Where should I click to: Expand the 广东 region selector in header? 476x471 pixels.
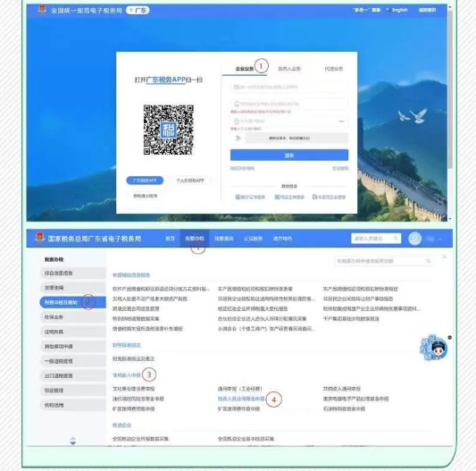pyautogui.click(x=138, y=11)
